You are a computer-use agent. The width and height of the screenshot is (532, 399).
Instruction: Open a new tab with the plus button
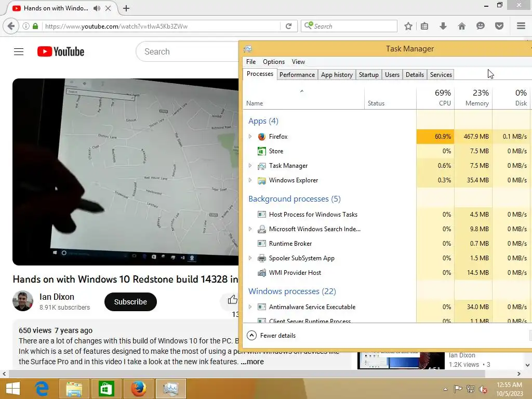[x=126, y=8]
